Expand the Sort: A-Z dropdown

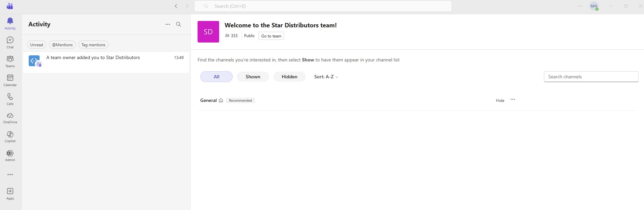pyautogui.click(x=326, y=77)
